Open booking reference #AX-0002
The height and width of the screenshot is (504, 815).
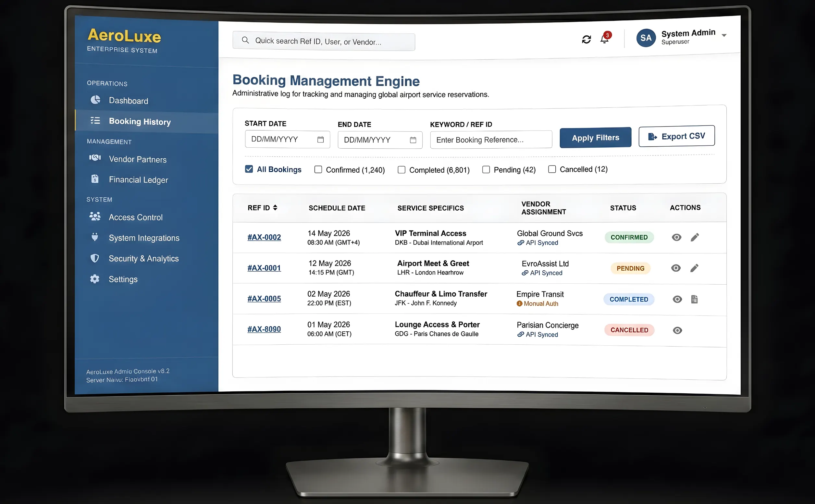click(x=264, y=237)
